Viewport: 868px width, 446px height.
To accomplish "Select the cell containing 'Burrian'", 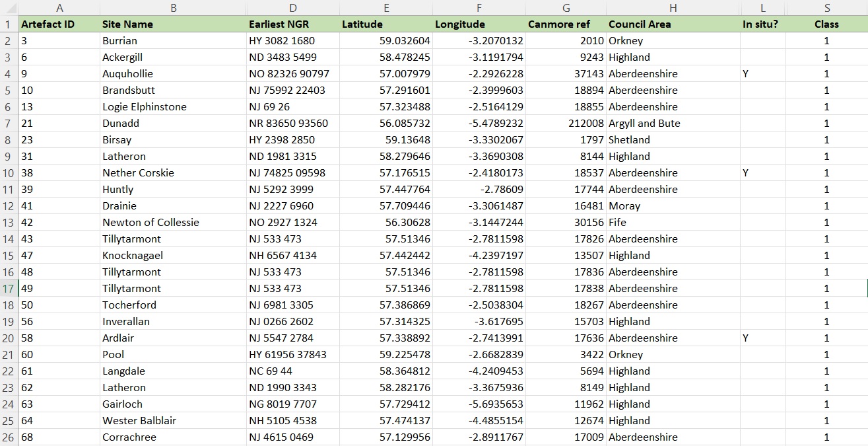I will coord(173,41).
